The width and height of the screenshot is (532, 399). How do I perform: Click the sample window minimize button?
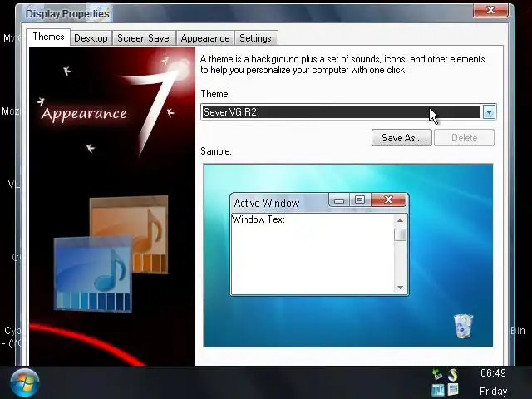339,200
